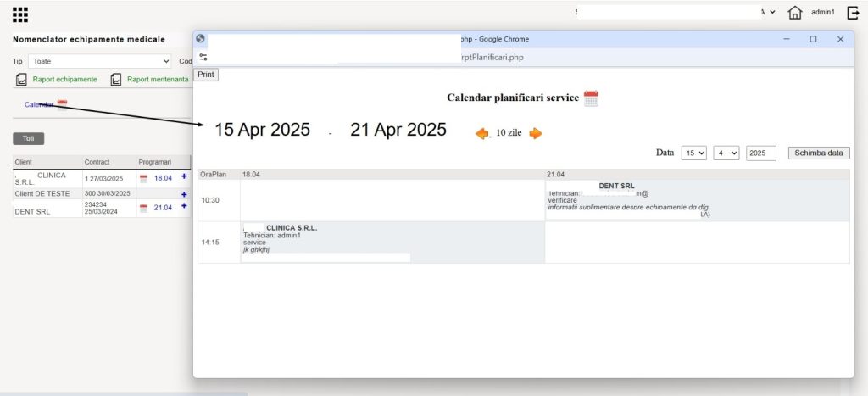Go to home via house icon
Screen dimensions: 868x396
coord(795,13)
